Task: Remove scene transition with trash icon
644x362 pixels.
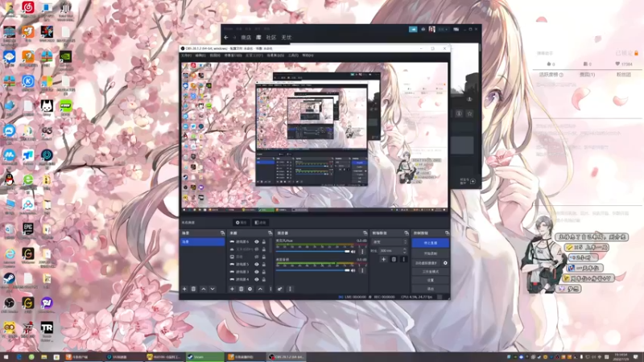Action: [x=394, y=259]
